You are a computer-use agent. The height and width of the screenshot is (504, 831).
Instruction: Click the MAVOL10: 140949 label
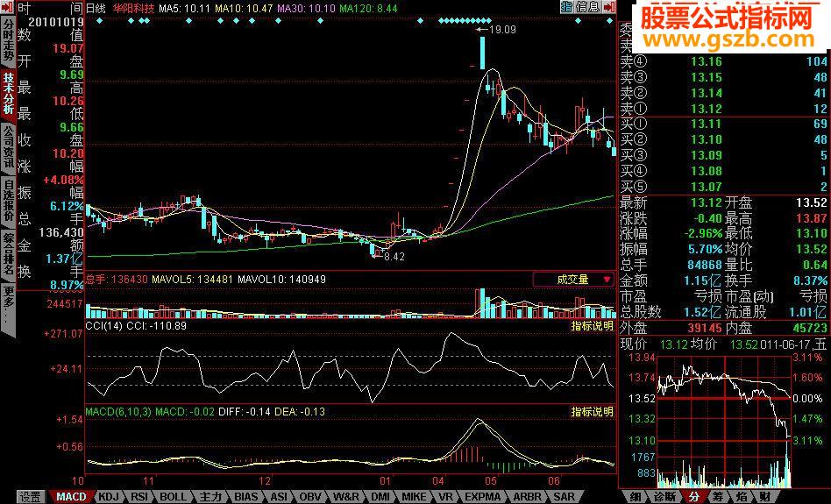click(281, 280)
